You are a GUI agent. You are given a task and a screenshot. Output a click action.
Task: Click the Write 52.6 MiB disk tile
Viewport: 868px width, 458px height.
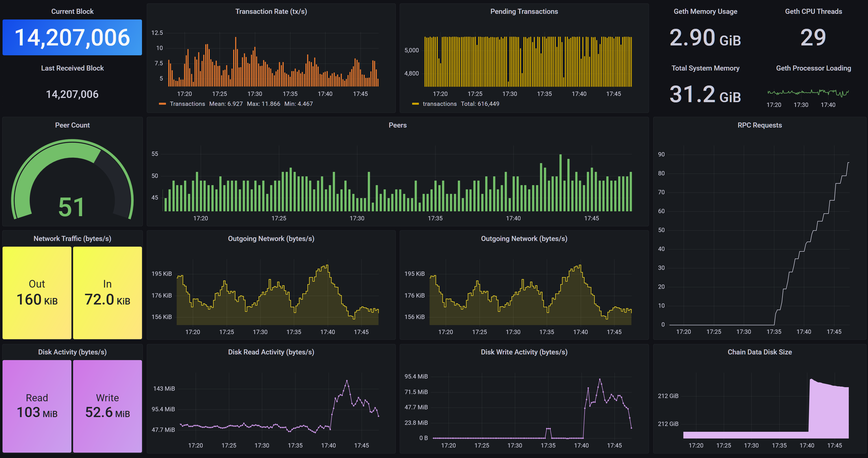[107, 406]
